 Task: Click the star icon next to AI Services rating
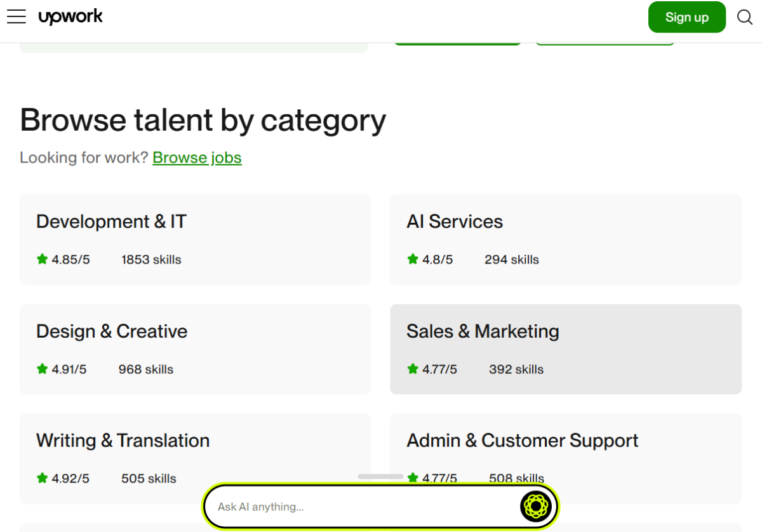pos(412,259)
